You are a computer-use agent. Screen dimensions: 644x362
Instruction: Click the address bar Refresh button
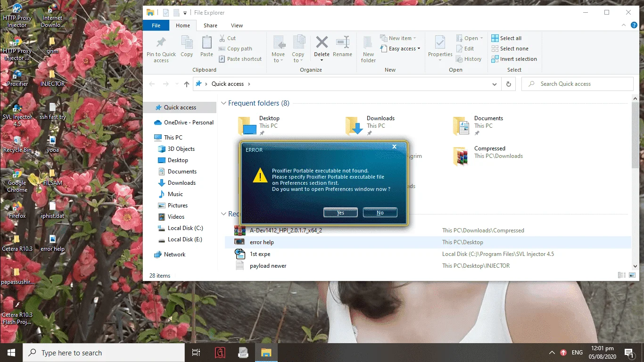pos(508,84)
